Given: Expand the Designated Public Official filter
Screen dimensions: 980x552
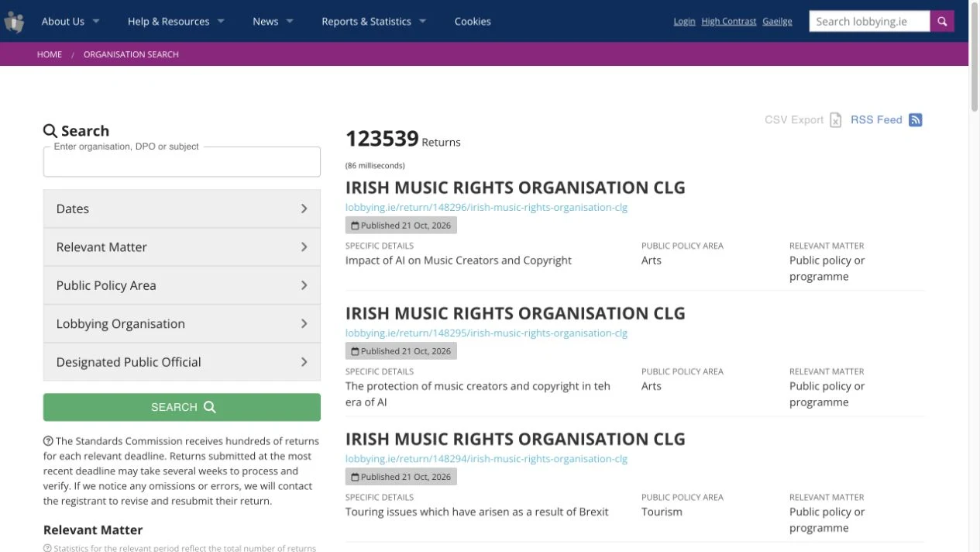Looking at the screenshot, I should coord(182,362).
